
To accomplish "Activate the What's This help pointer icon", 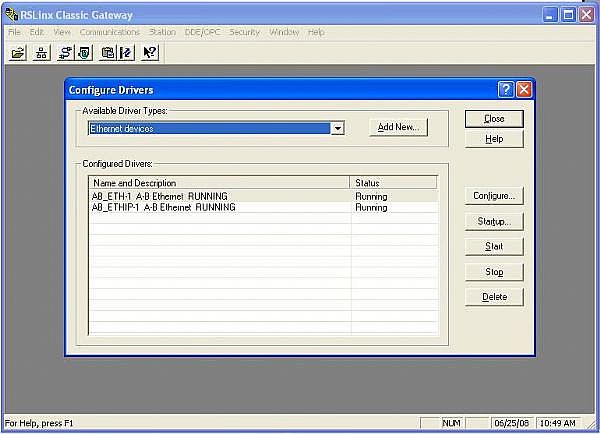I will pos(150,53).
